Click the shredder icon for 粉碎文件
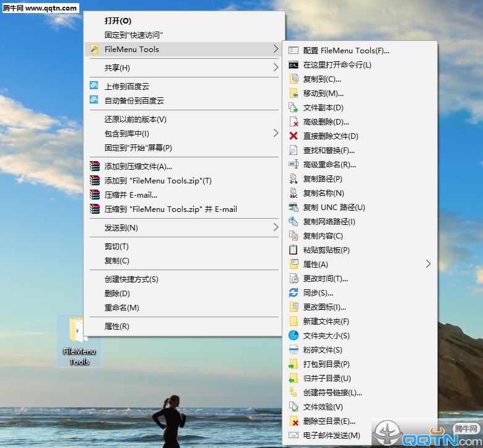The height and width of the screenshot is (448, 483). point(294,350)
